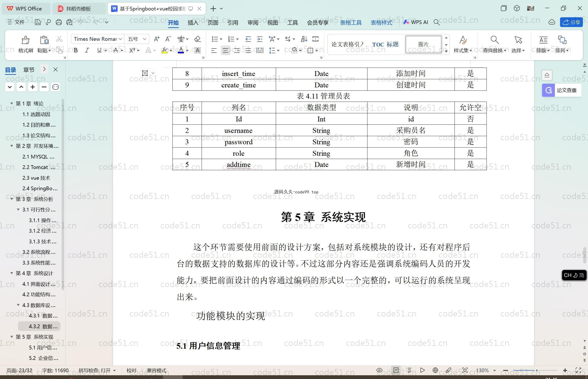Toggle page layout view in status bar
This screenshot has width=588, height=379.
click(x=396, y=370)
